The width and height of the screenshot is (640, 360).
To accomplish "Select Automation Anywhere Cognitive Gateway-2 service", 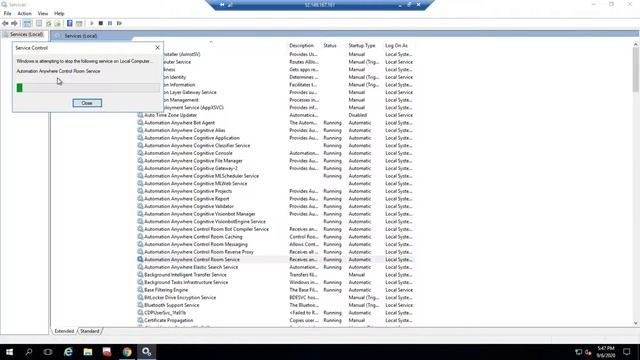I will 191,169.
